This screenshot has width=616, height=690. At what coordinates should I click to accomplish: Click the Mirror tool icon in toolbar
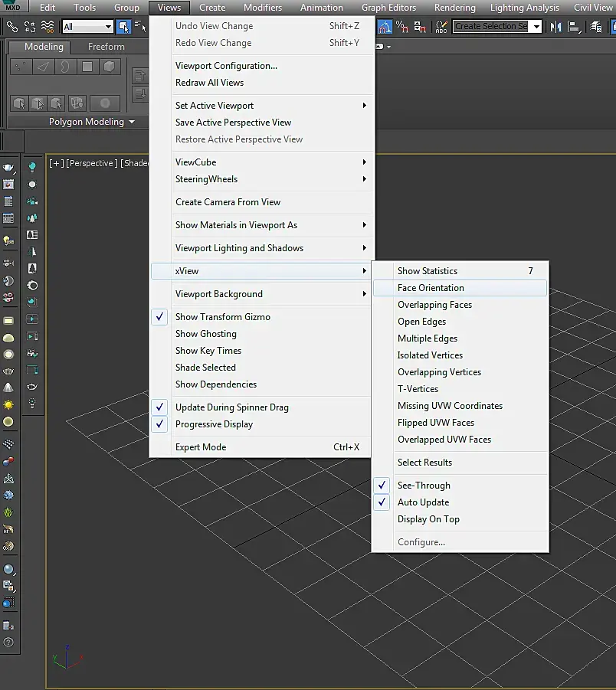coord(555,27)
